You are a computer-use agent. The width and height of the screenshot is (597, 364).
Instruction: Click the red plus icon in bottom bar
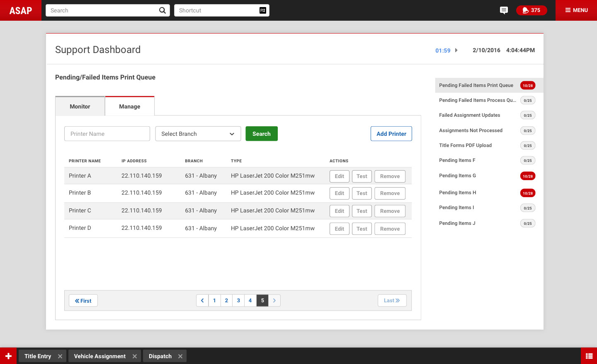coord(8,356)
